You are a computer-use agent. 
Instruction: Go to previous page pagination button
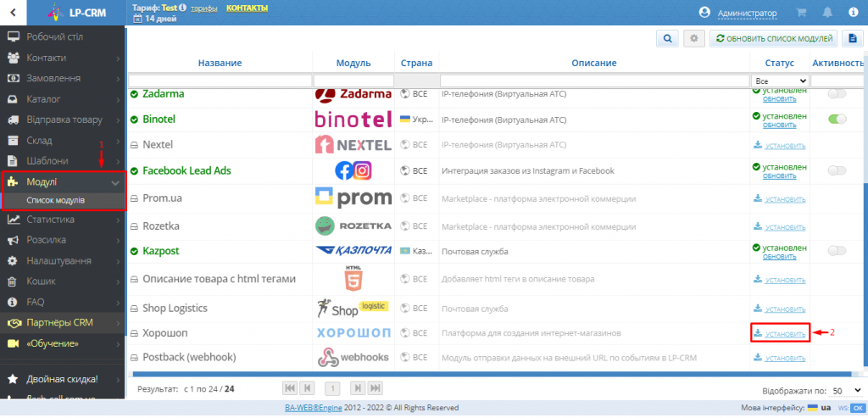pos(308,388)
